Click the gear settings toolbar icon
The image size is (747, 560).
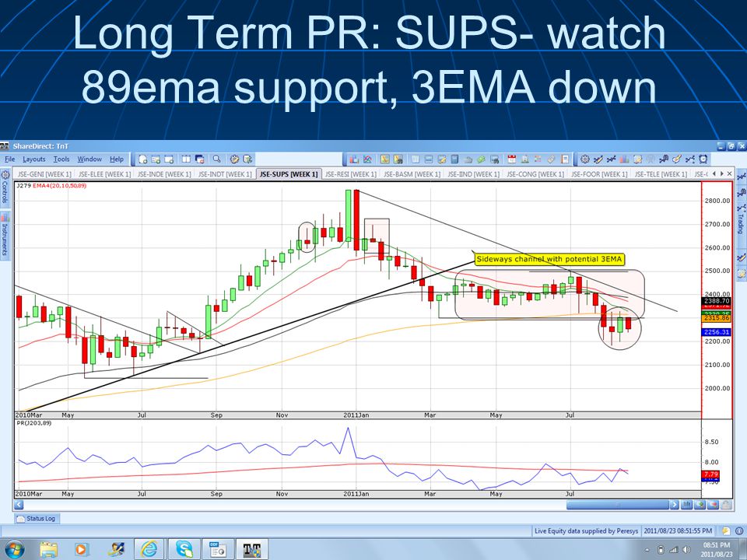click(235, 159)
